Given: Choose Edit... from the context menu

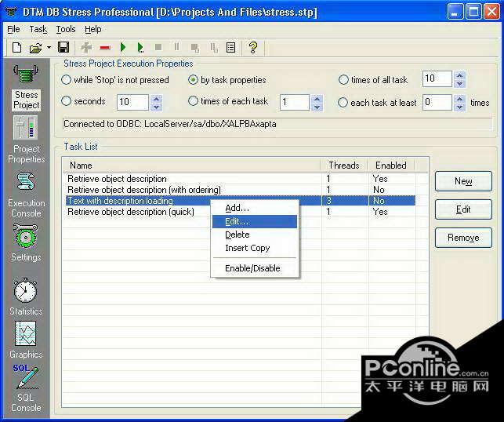Looking at the screenshot, I should [255, 222].
